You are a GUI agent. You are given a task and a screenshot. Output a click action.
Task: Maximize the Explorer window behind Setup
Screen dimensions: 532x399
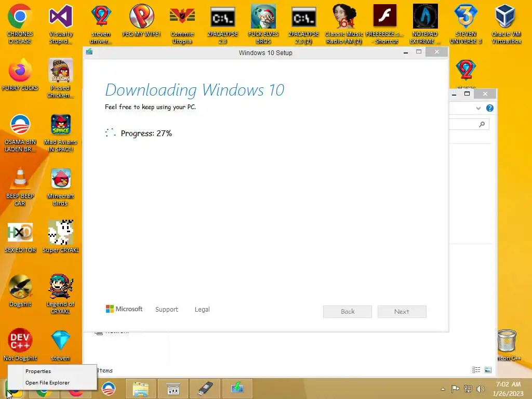[x=467, y=94]
